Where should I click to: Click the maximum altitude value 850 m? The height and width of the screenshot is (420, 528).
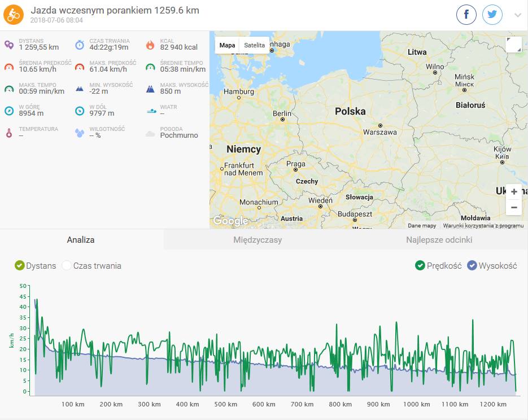(171, 91)
